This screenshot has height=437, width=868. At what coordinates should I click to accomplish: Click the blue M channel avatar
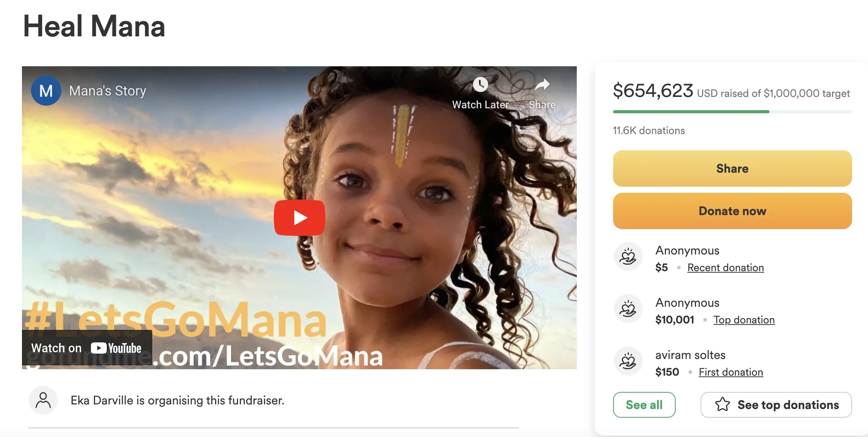(46, 91)
